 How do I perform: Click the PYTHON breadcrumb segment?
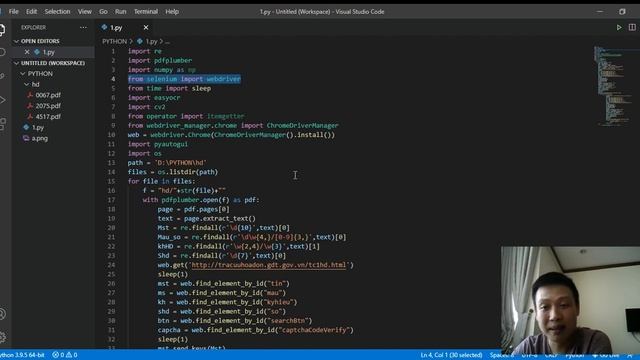coord(114,41)
